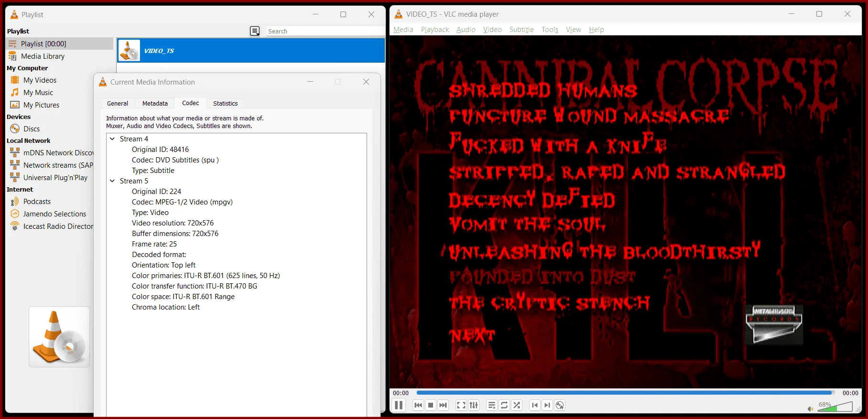Viewport: 868px width, 419px height.
Task: Select 'Codec: MPEG-1/2 Video (mpgv)' row
Action: [x=182, y=202]
